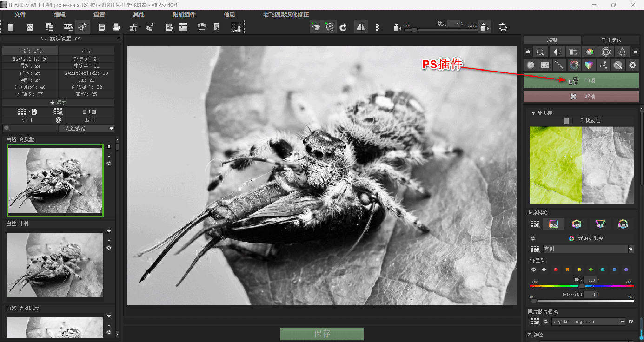Click the floppy disk save icon in toolbar
Screen dimensions: 644x342
[102, 27]
